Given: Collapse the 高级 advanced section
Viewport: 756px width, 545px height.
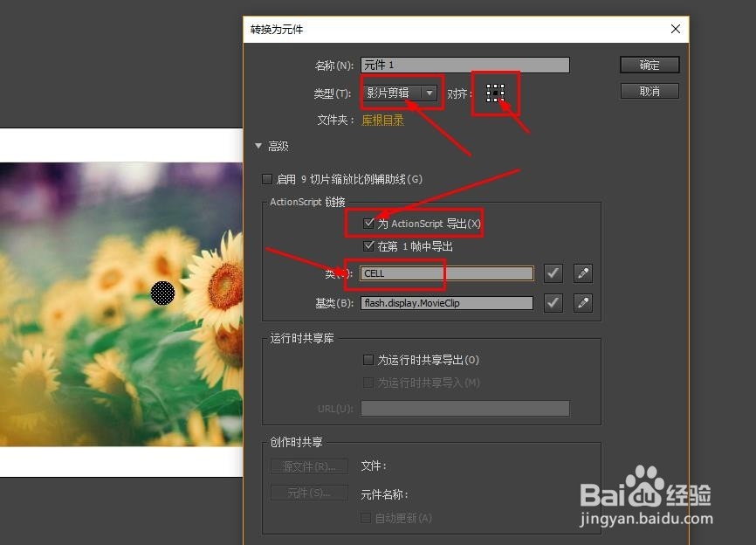Looking at the screenshot, I should click(x=258, y=146).
